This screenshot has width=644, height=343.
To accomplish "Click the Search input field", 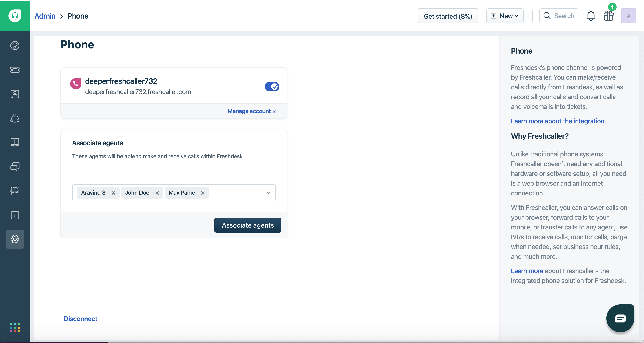I will [558, 16].
